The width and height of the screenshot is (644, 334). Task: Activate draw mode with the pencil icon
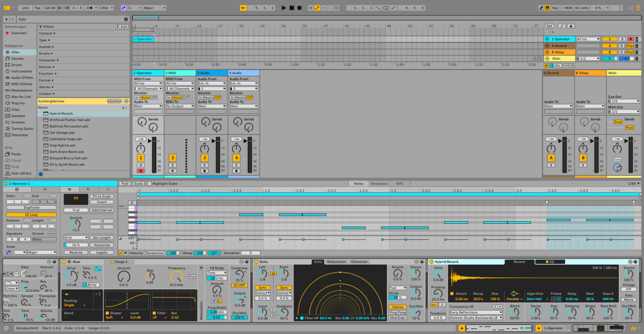(x=542, y=8)
